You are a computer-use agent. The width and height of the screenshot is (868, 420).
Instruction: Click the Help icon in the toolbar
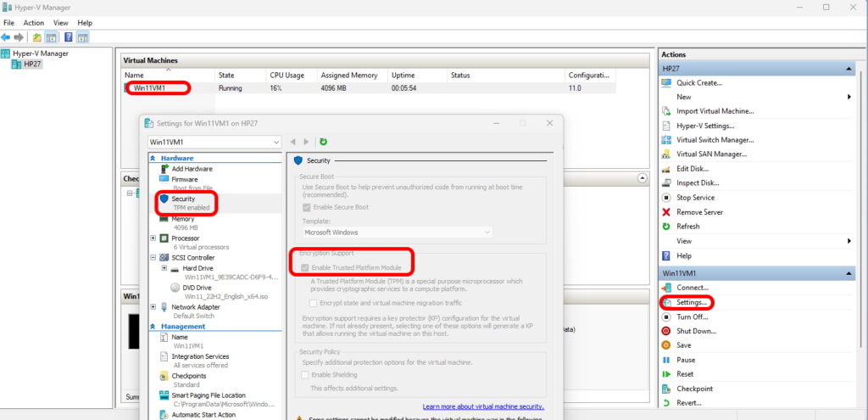69,37
